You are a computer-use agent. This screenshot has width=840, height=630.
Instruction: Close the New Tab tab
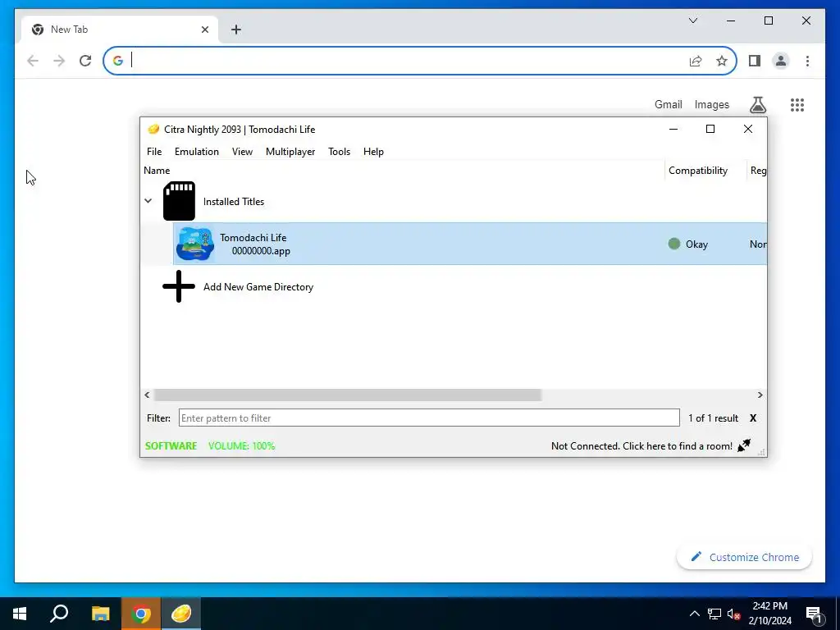point(204,30)
